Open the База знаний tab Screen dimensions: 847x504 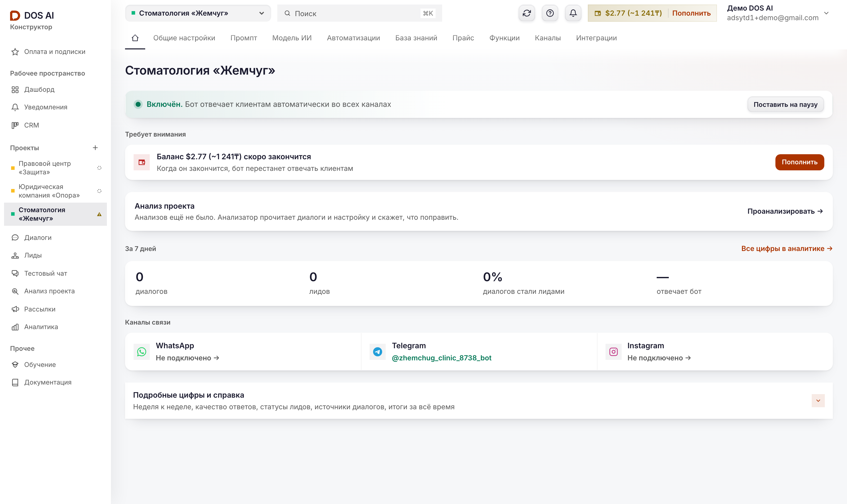(x=416, y=38)
